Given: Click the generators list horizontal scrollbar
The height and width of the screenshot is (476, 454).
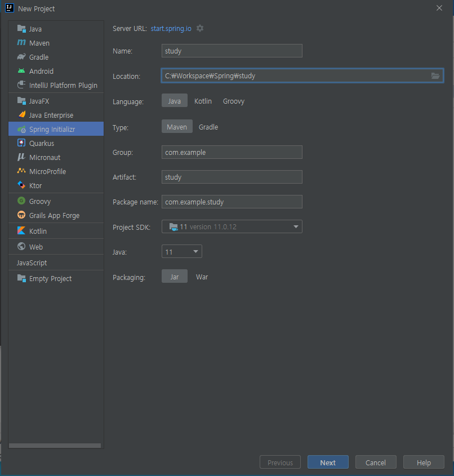Looking at the screenshot, I should pyautogui.click(x=55, y=446).
